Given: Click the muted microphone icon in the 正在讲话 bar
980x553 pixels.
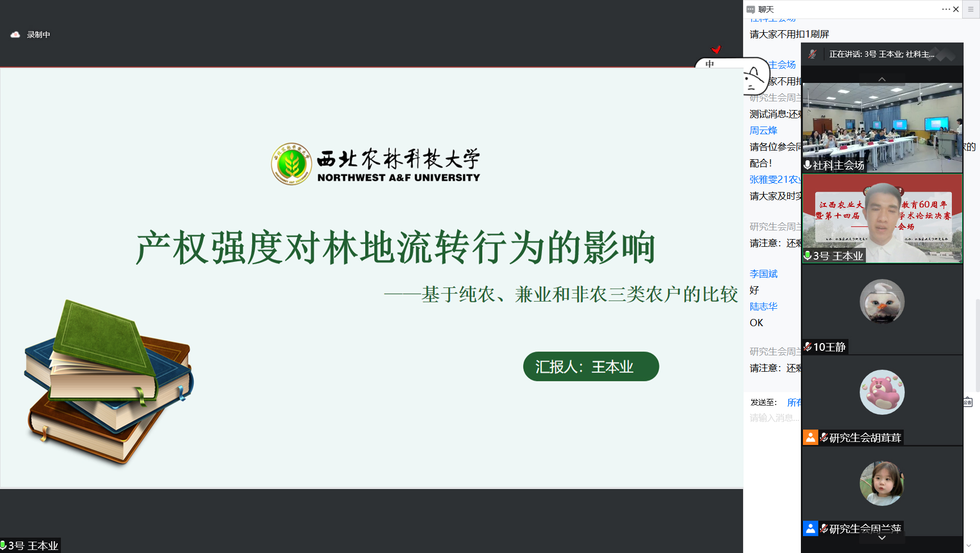Looking at the screenshot, I should click(x=811, y=54).
